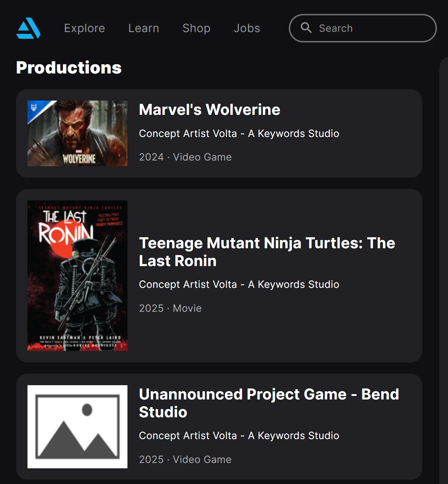Click the "2025 · Movie" label

tap(170, 308)
